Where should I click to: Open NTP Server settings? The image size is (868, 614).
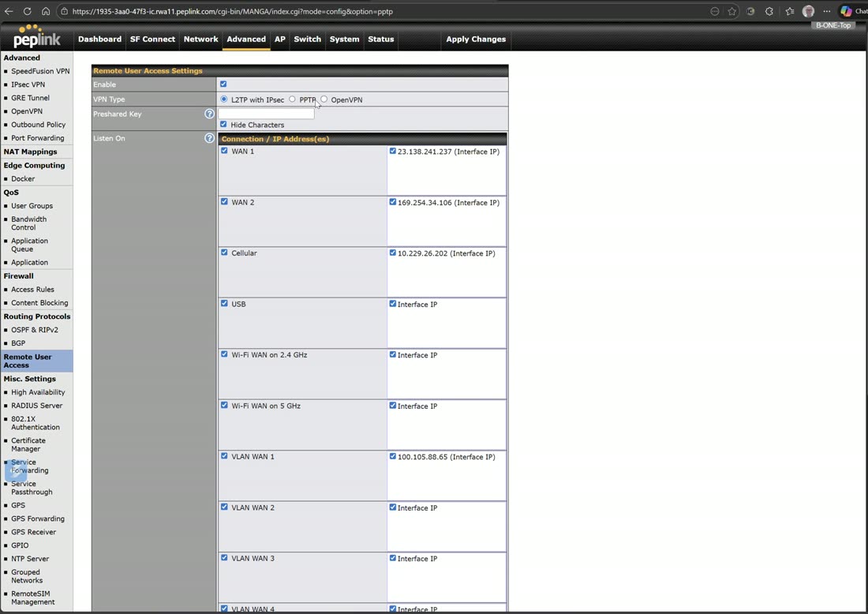pos(30,559)
